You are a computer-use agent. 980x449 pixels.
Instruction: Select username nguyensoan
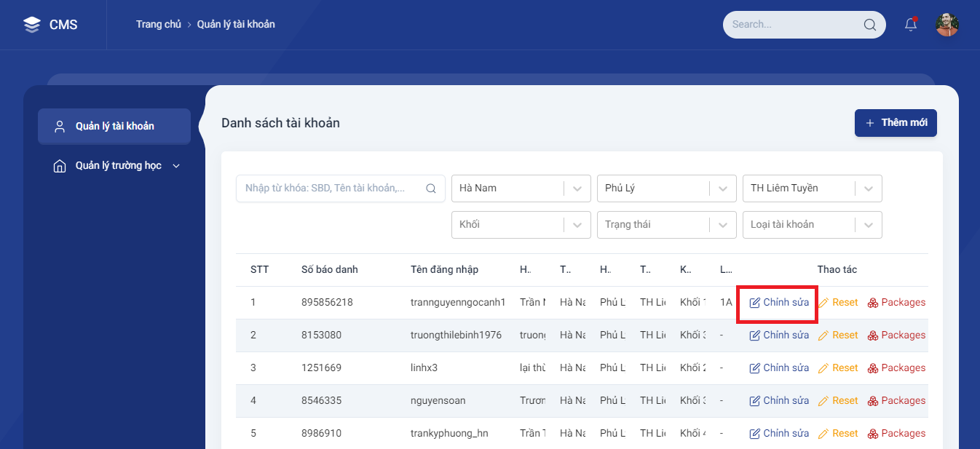[x=438, y=401]
